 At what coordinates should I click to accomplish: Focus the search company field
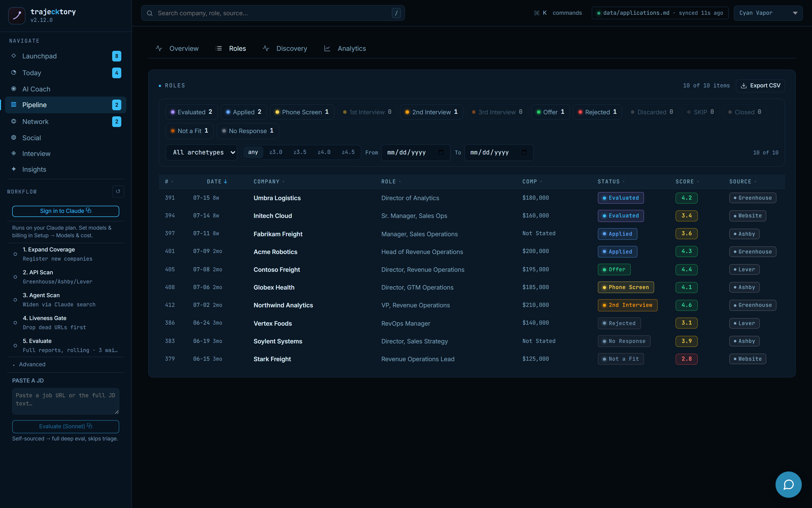tap(273, 13)
